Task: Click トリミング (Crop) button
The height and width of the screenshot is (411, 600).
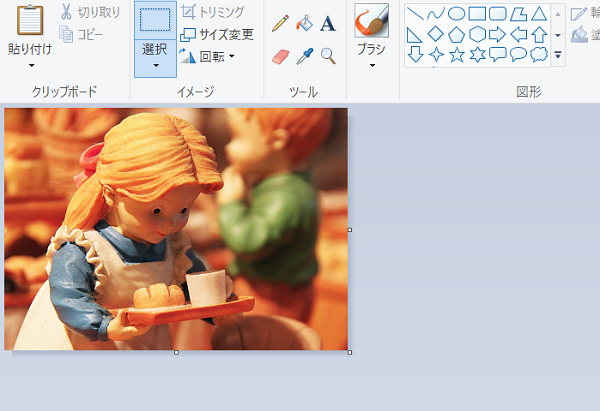Action: click(213, 12)
